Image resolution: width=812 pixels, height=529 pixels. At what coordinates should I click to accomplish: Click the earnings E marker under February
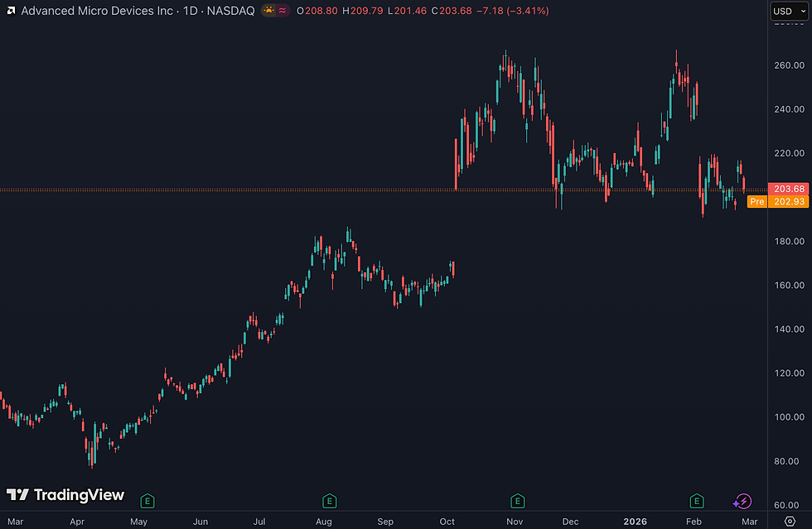696,500
